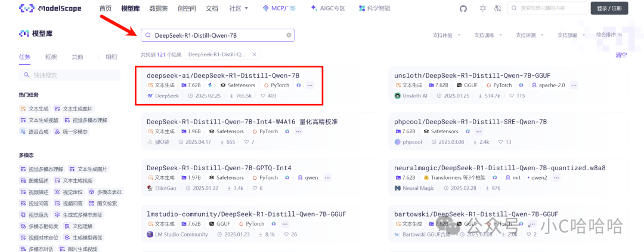Open the 支持体验 filter dropdown
The image size is (644, 252).
[447, 35]
